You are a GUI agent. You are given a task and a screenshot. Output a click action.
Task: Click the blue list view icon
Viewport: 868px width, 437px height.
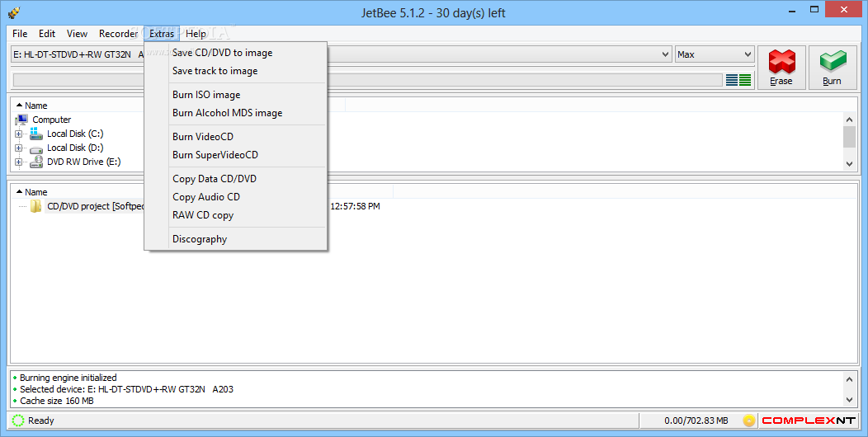(731, 80)
